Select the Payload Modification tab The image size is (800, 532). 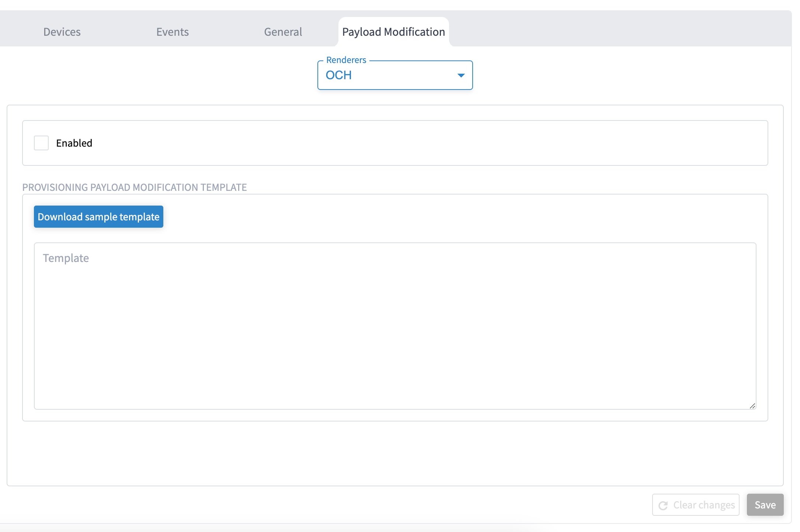point(393,32)
